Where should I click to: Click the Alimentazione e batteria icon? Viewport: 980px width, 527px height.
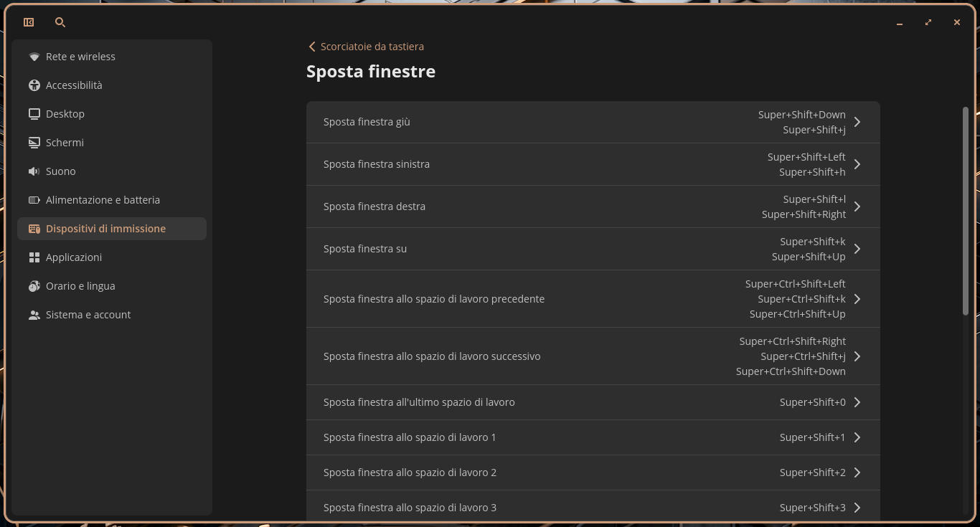[34, 200]
